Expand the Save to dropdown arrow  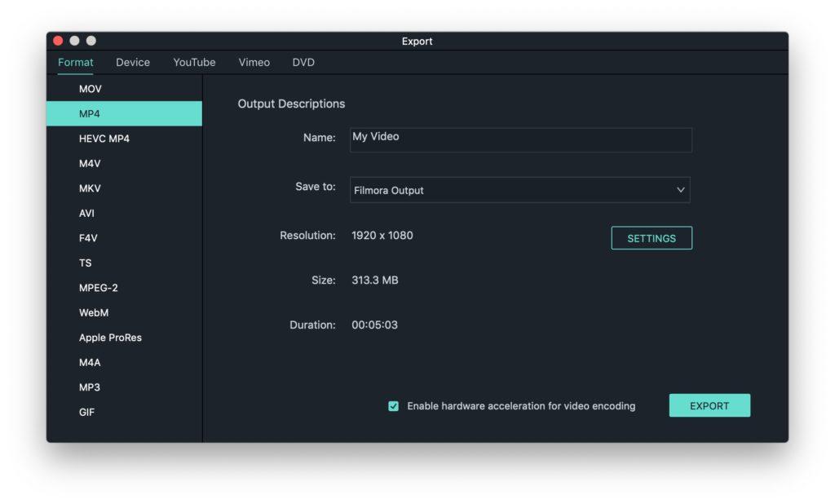click(681, 190)
